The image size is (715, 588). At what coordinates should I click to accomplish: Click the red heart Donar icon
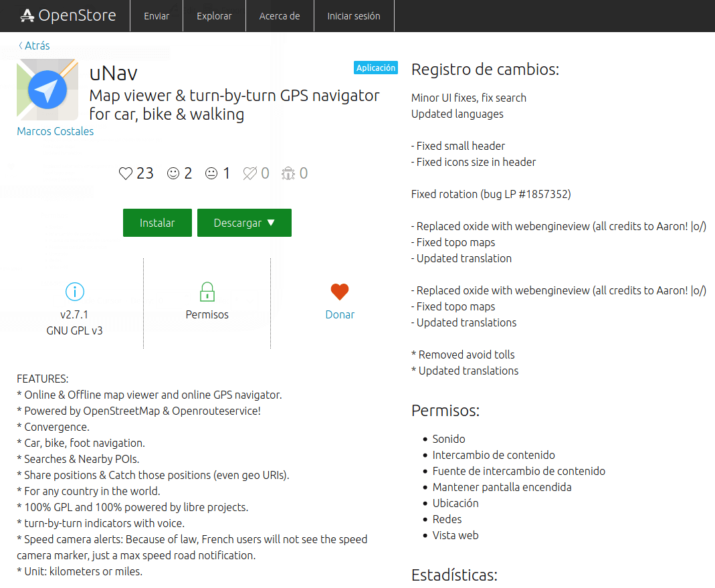coord(340,292)
